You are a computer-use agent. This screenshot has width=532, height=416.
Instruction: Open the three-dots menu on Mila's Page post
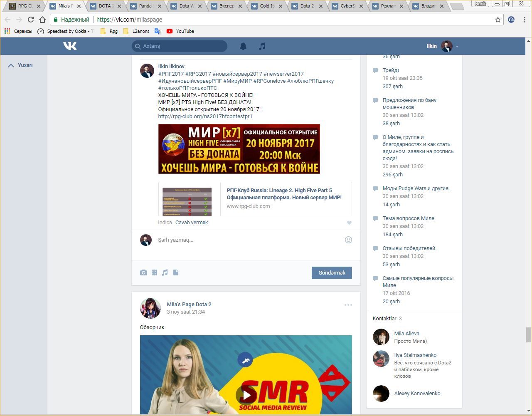click(x=348, y=305)
